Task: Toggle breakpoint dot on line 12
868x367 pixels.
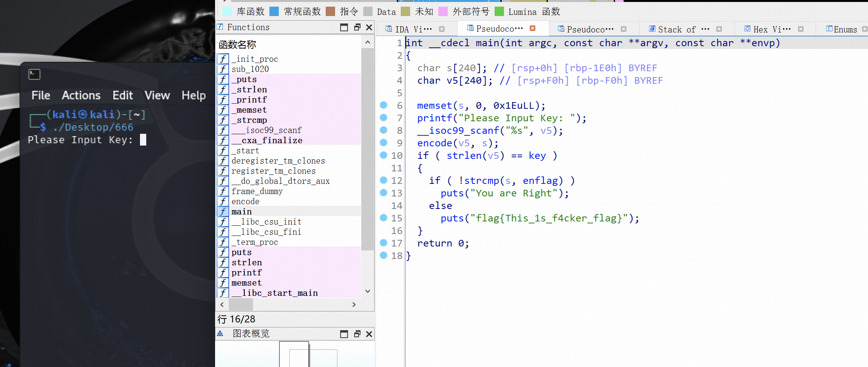Action: click(x=384, y=180)
